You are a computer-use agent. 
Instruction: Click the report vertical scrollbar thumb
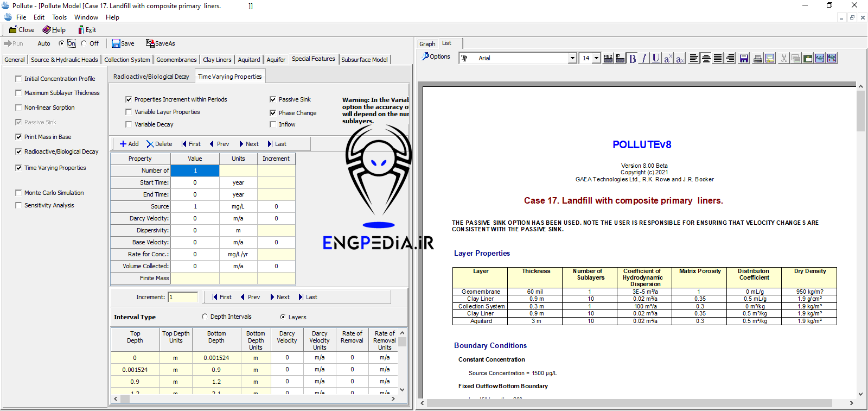pos(860,111)
